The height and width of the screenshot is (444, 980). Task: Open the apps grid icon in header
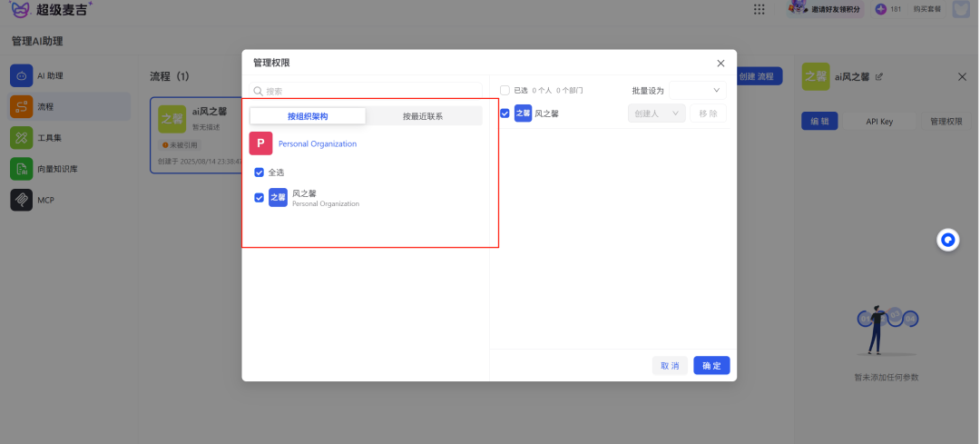coord(759,9)
